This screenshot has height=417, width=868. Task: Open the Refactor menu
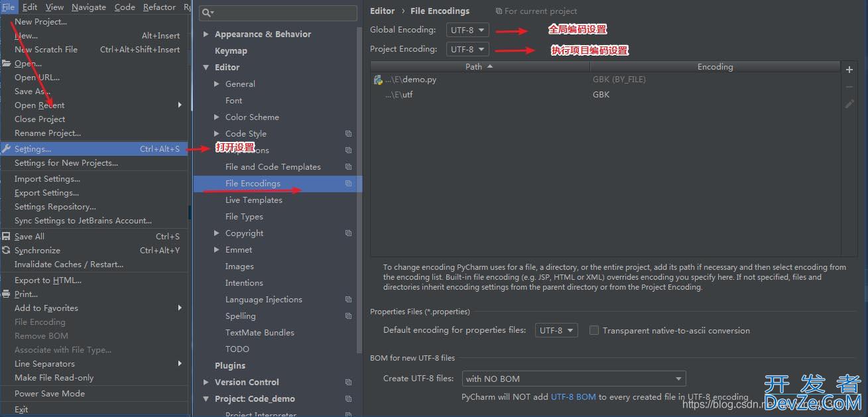click(159, 7)
